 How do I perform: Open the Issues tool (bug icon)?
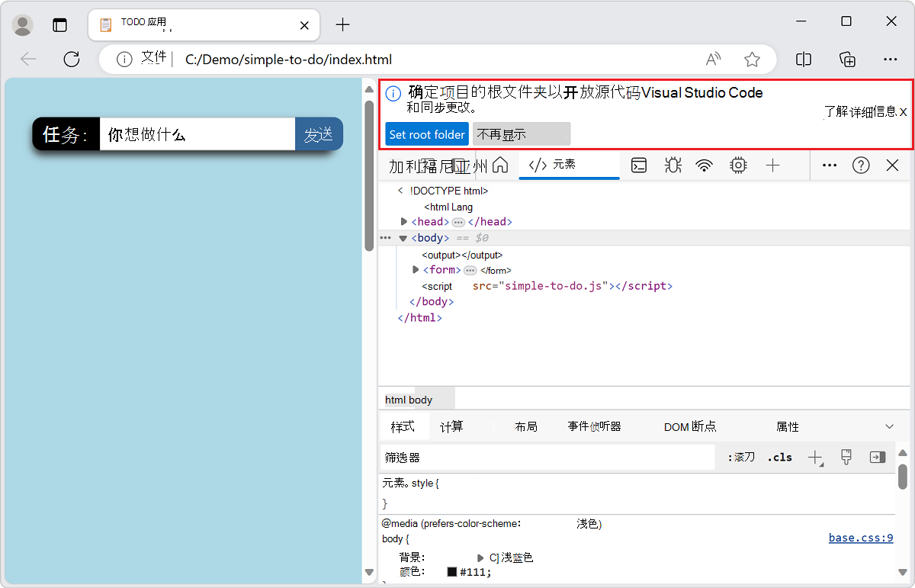pos(673,165)
